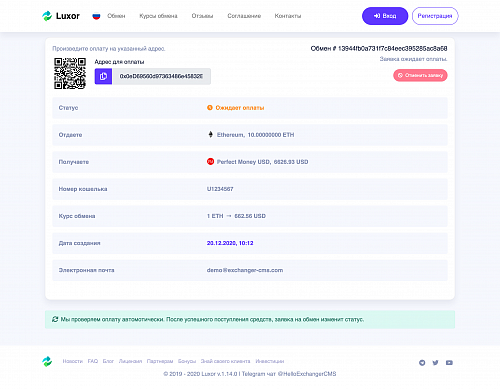
Task: Click the 10.00000000 ETH amount
Action: pyautogui.click(x=271, y=135)
